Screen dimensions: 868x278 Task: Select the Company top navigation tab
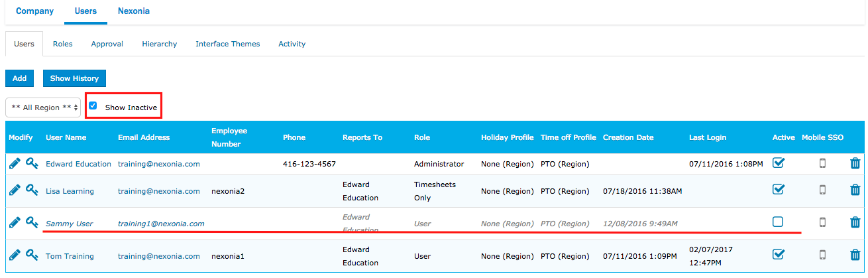(35, 11)
